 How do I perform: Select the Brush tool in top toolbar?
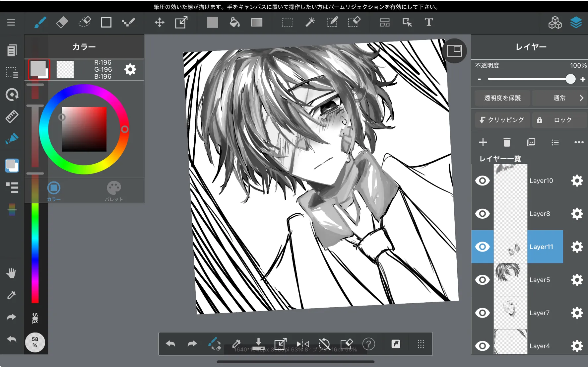[40, 23]
